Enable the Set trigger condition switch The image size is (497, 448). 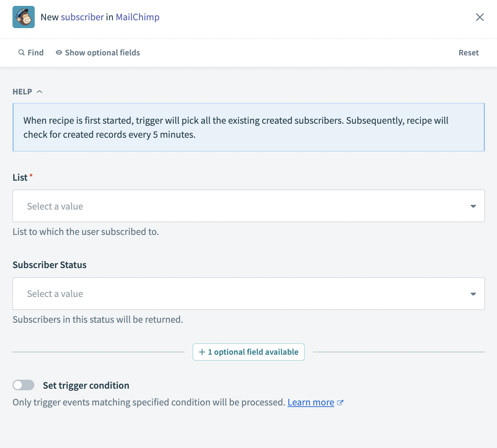23,385
